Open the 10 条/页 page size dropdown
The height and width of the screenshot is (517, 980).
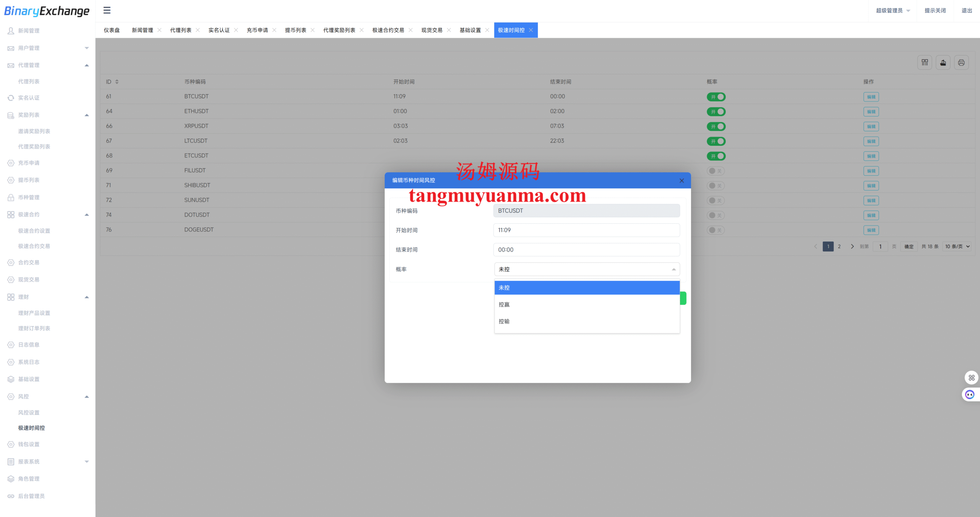click(x=957, y=246)
